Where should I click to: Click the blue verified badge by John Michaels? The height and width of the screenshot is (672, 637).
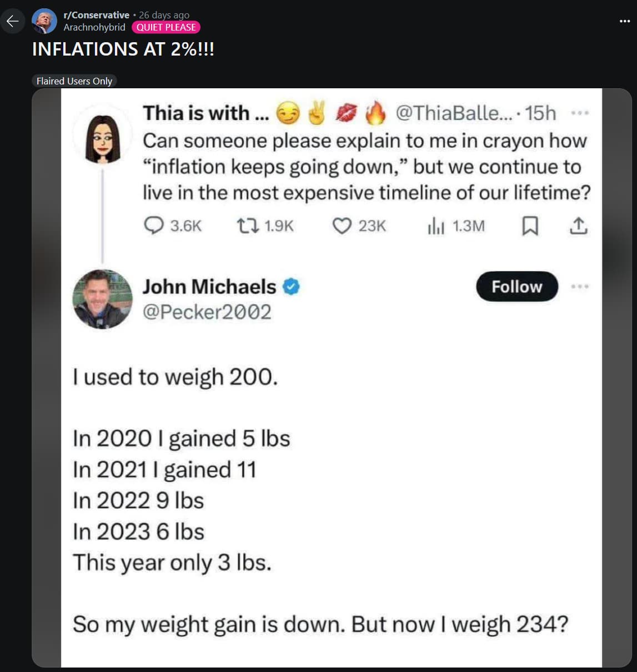pyautogui.click(x=292, y=287)
